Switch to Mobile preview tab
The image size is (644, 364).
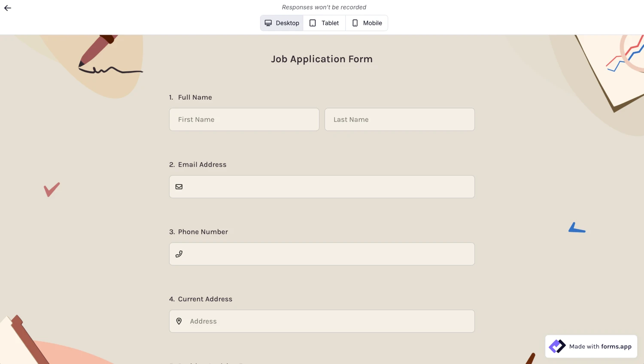pyautogui.click(x=367, y=23)
